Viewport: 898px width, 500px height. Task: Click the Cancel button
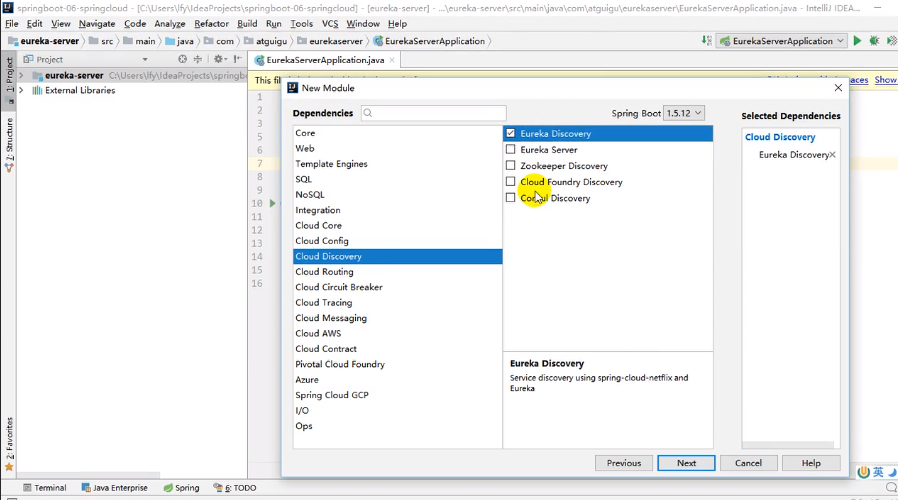point(749,463)
